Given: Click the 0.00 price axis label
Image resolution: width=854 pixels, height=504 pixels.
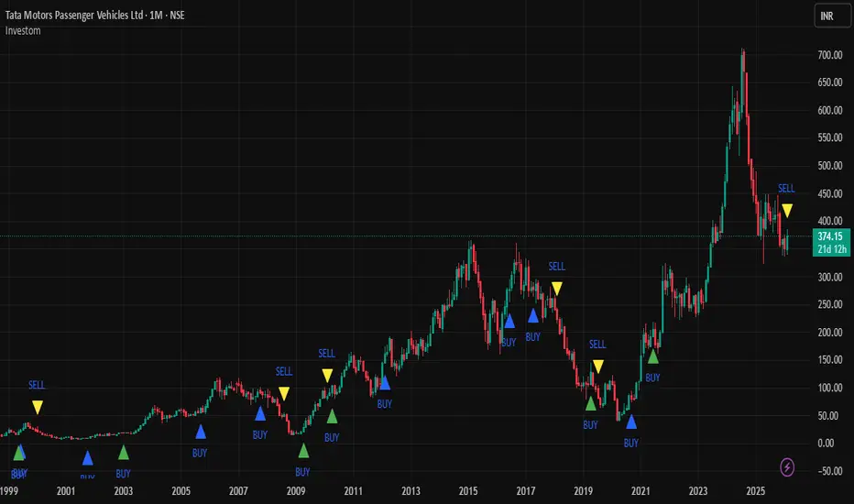Looking at the screenshot, I should pos(827,443).
